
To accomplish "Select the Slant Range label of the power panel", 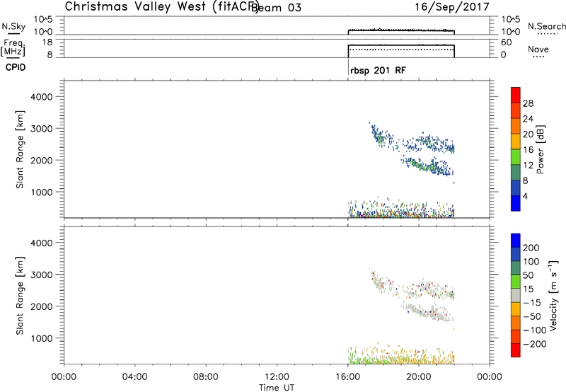I will coord(20,149).
